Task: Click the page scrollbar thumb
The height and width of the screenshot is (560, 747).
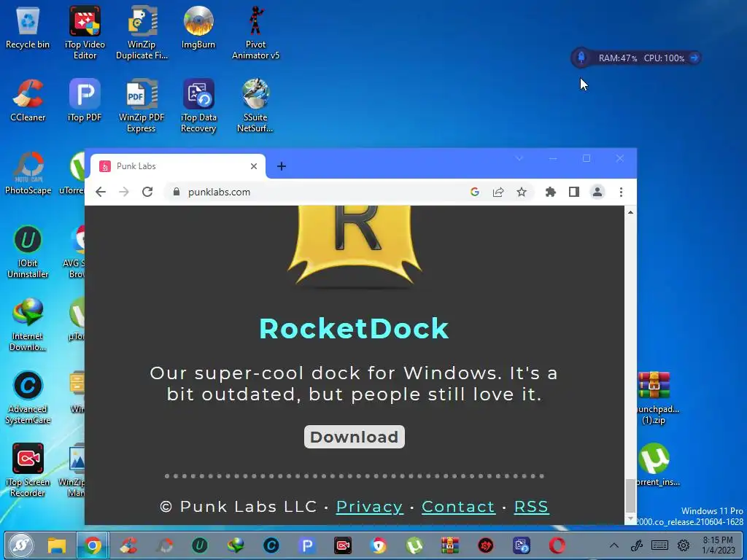Action: pyautogui.click(x=630, y=495)
